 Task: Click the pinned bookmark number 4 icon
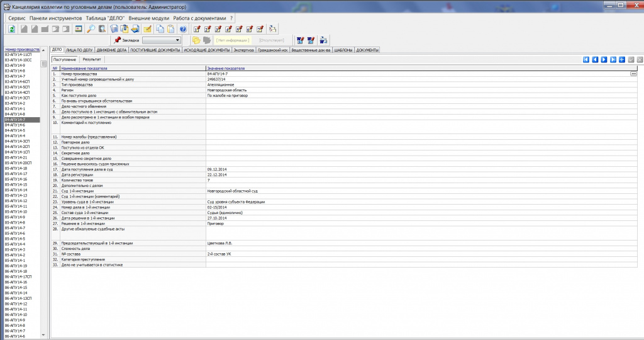pyautogui.click(x=229, y=29)
